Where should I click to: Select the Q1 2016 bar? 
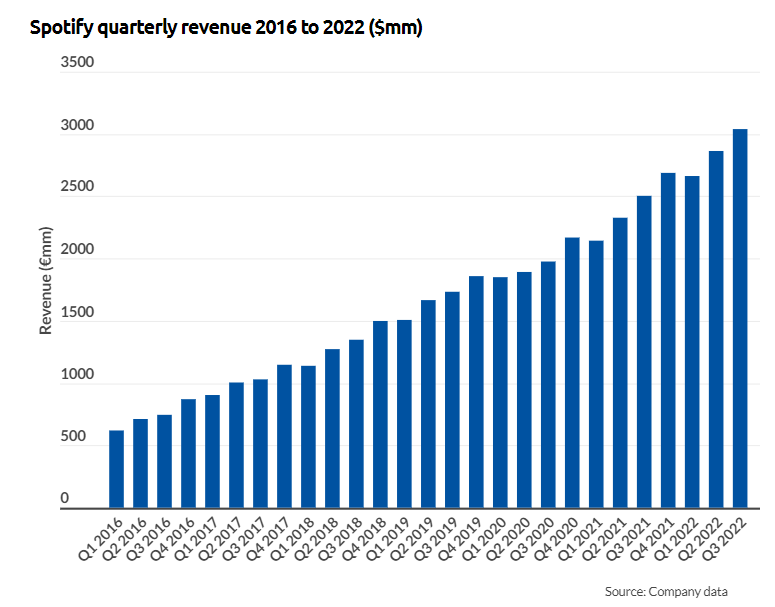tap(116, 469)
